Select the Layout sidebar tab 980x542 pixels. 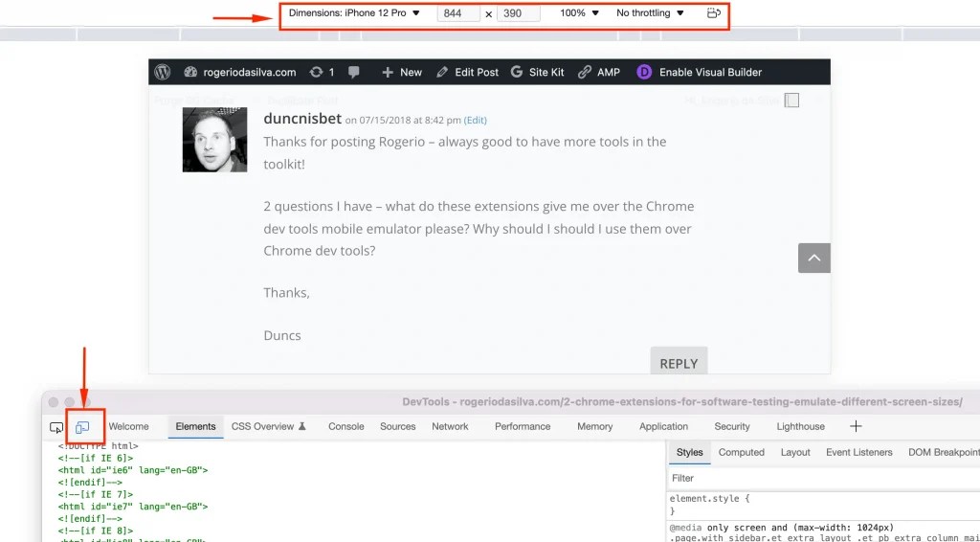click(x=795, y=453)
